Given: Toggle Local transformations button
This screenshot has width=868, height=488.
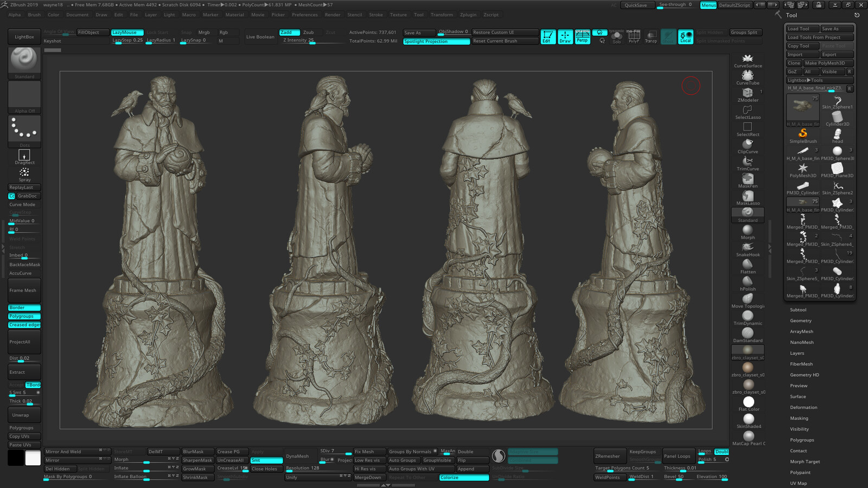Looking at the screenshot, I should (686, 37).
